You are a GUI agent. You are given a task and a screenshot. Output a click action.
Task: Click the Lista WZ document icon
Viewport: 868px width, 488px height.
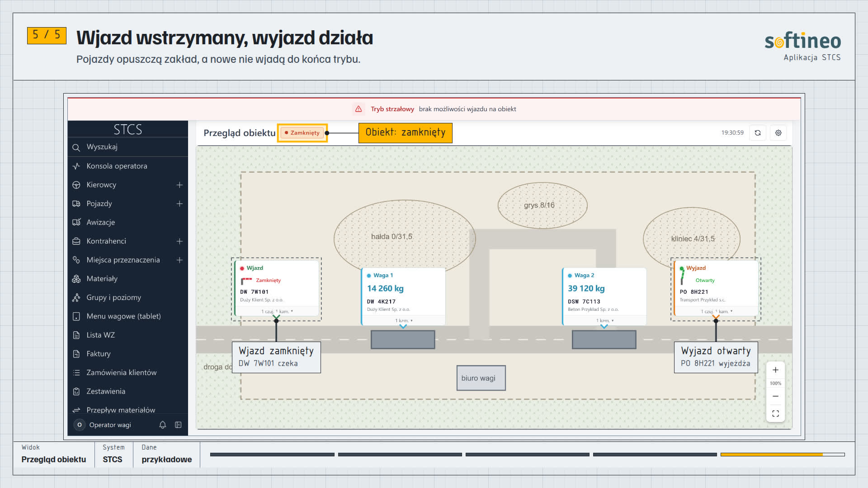pyautogui.click(x=76, y=335)
